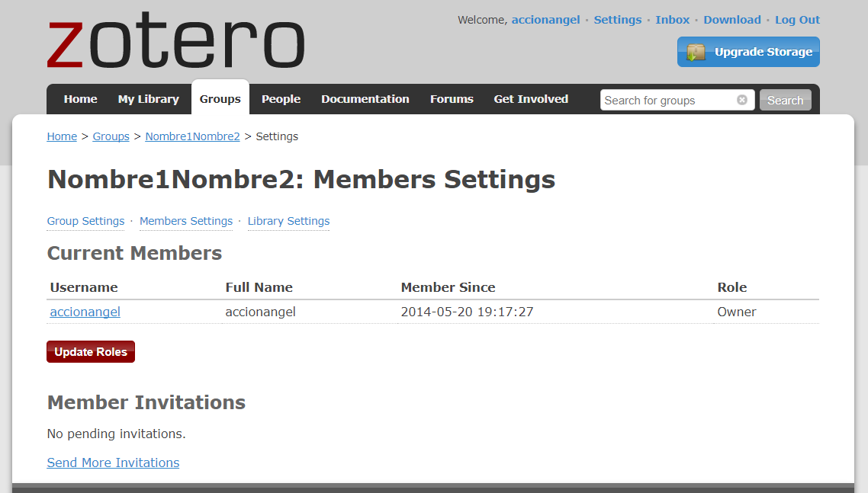This screenshot has height=493, width=868.
Task: Open accionangel username in members table
Action: tap(85, 312)
